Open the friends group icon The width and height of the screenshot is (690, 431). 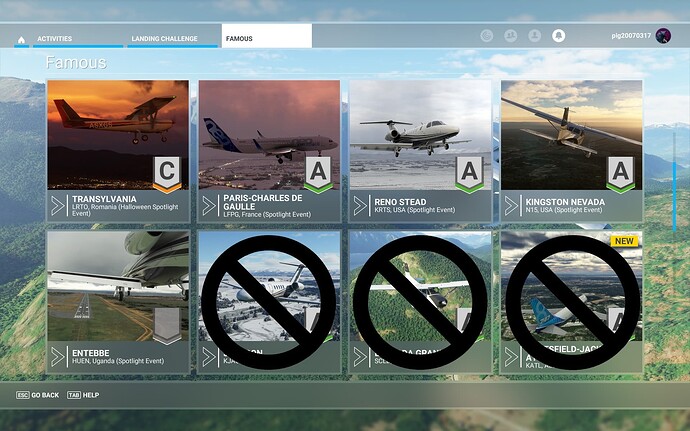(510, 36)
